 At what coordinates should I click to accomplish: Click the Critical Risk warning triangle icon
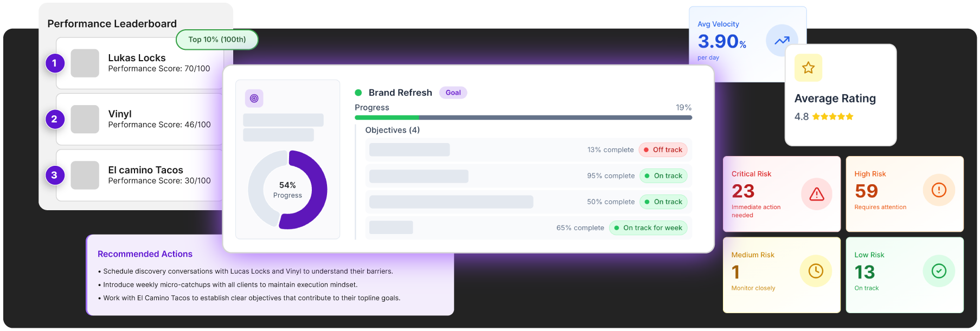point(816,194)
